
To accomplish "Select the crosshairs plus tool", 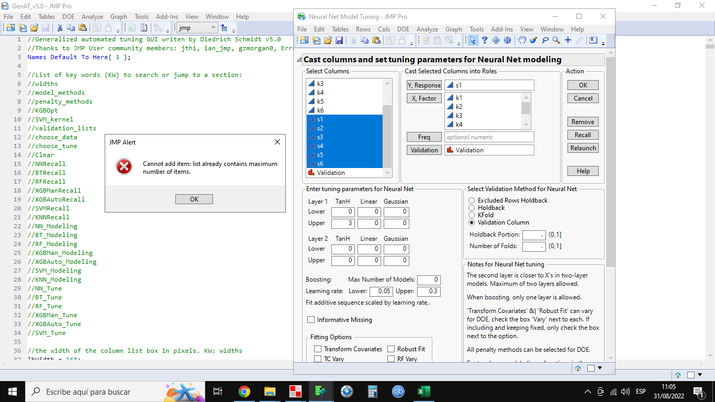I will 568,41.
